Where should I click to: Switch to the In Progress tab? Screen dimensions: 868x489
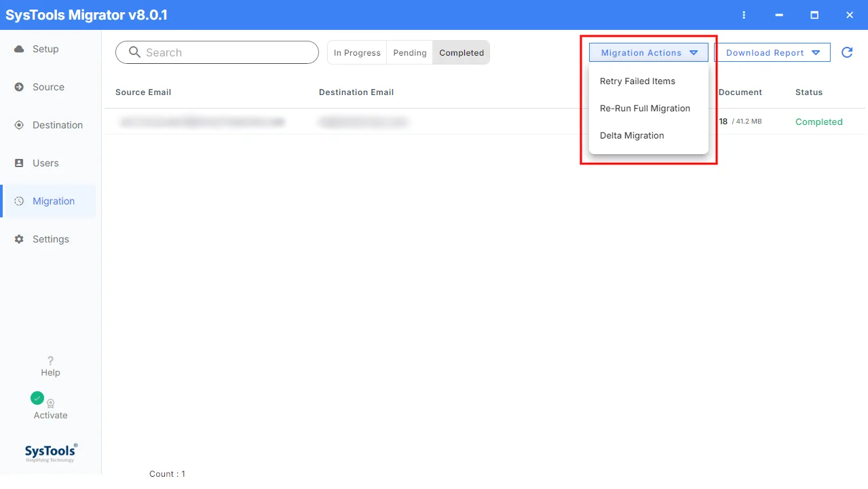(x=357, y=52)
